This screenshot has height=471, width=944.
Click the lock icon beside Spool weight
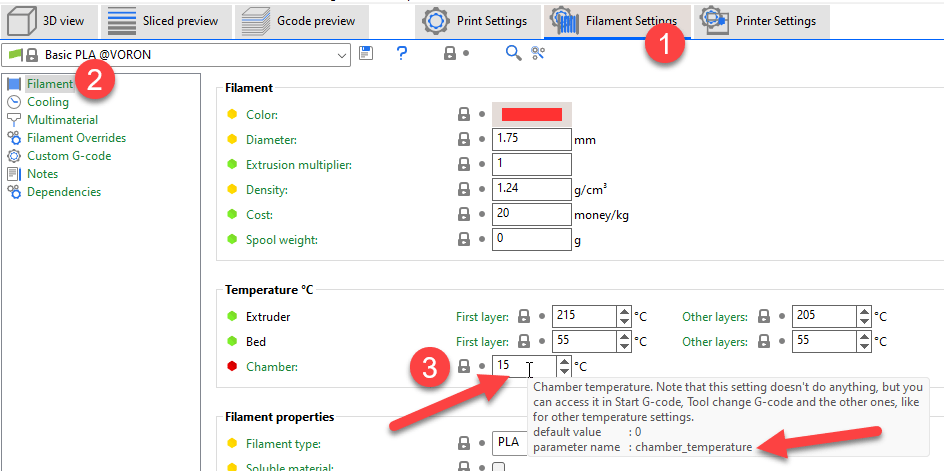[464, 240]
